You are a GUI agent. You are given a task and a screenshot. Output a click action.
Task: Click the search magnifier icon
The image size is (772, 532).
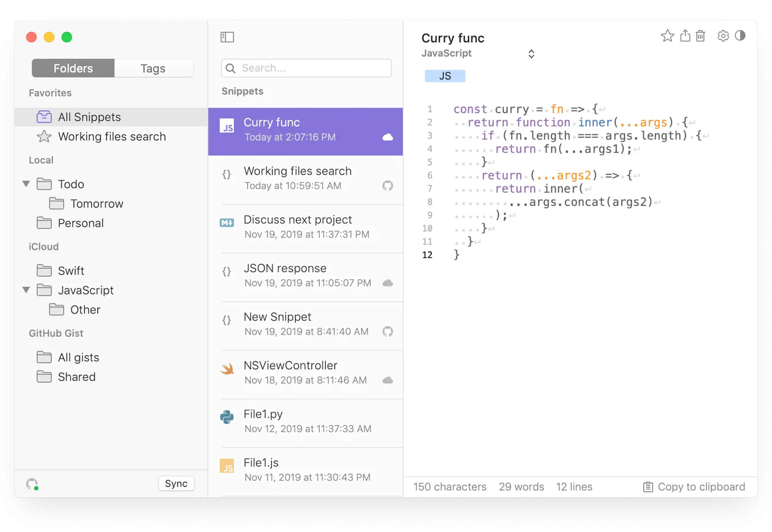pos(231,68)
